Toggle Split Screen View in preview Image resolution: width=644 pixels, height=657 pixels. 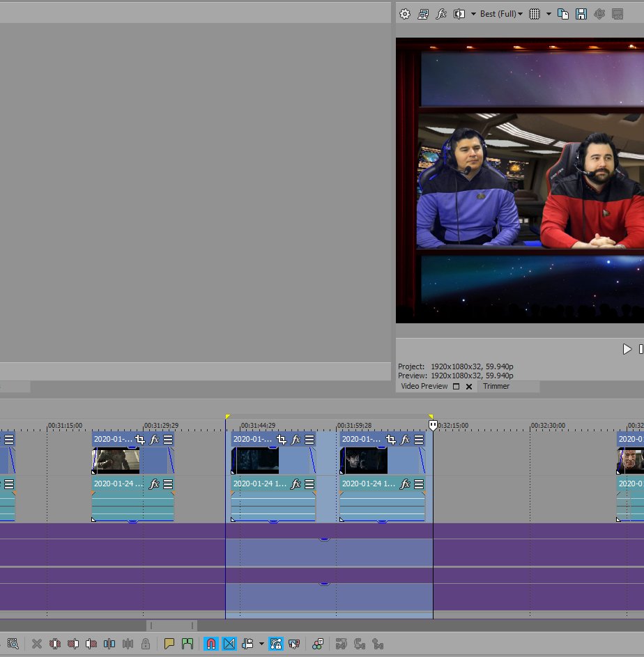pos(459,14)
